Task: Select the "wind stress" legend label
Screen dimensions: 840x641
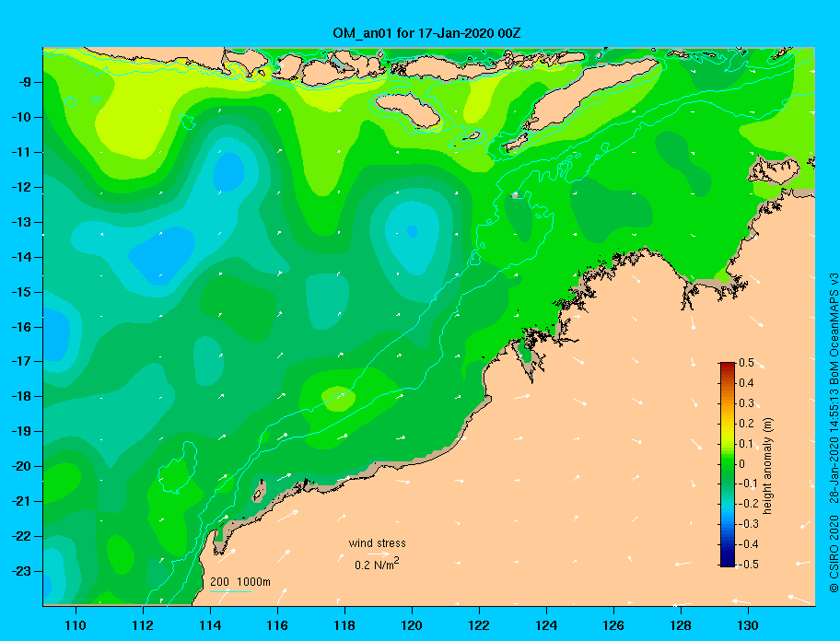Action: point(377,543)
